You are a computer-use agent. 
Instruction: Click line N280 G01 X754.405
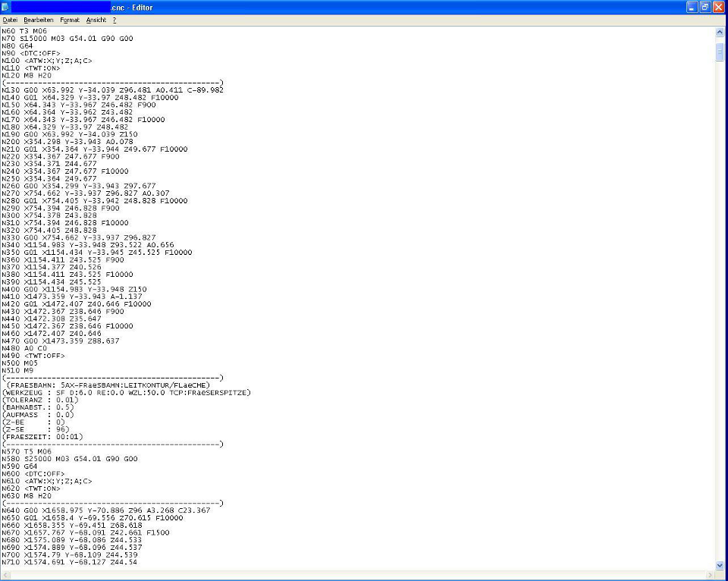(x=95, y=201)
